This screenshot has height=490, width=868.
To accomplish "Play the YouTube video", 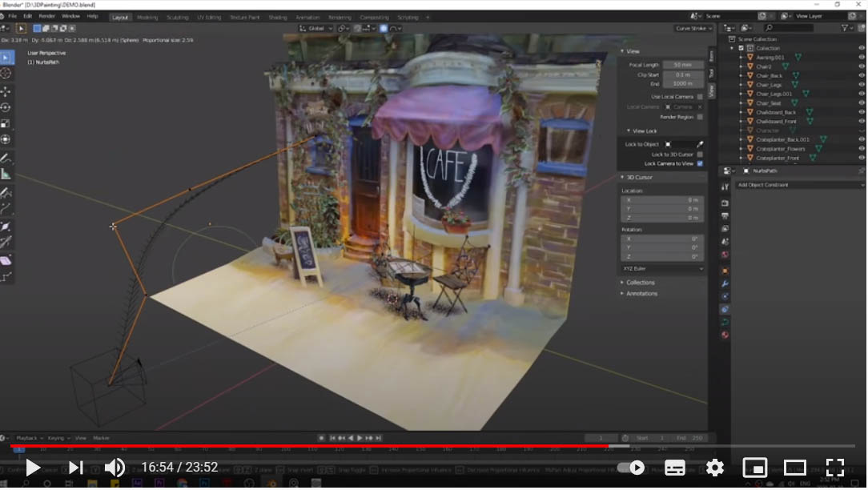I will (x=33, y=468).
